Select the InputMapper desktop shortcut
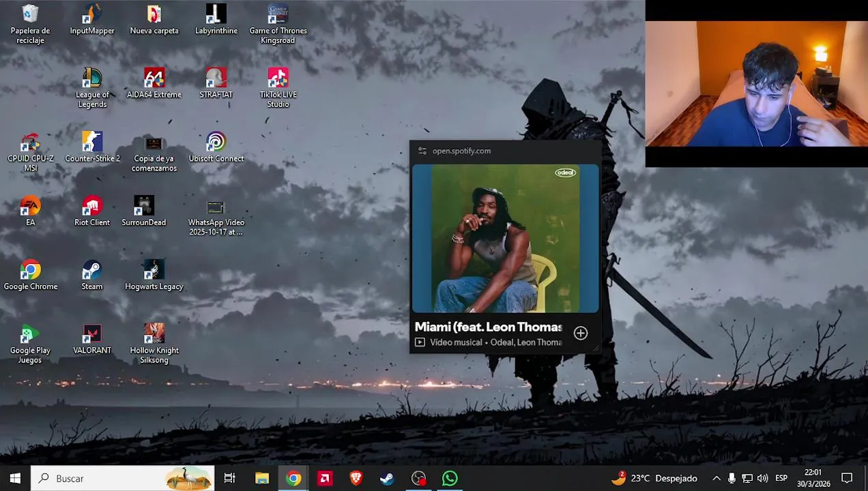The image size is (868, 491). pos(92,20)
